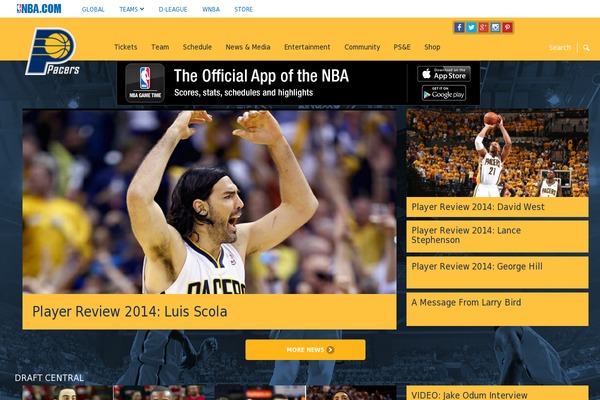Viewport: 600px width, 400px height.
Task: Click the search magnifier icon
Action: 586,48
